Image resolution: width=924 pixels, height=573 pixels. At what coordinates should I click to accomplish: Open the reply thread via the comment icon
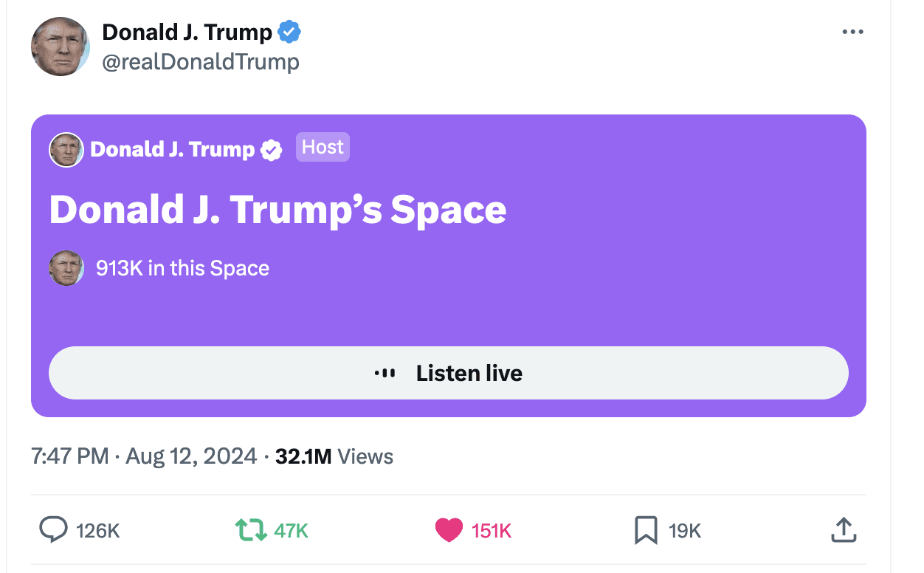[x=53, y=529]
